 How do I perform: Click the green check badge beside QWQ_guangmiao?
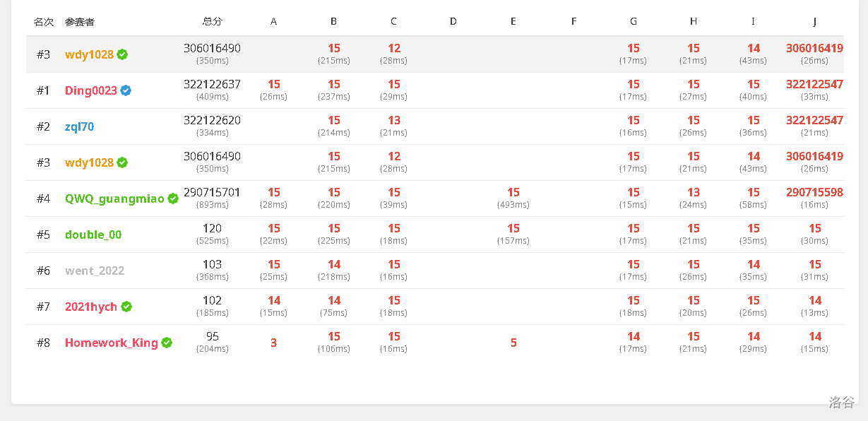pos(173,198)
